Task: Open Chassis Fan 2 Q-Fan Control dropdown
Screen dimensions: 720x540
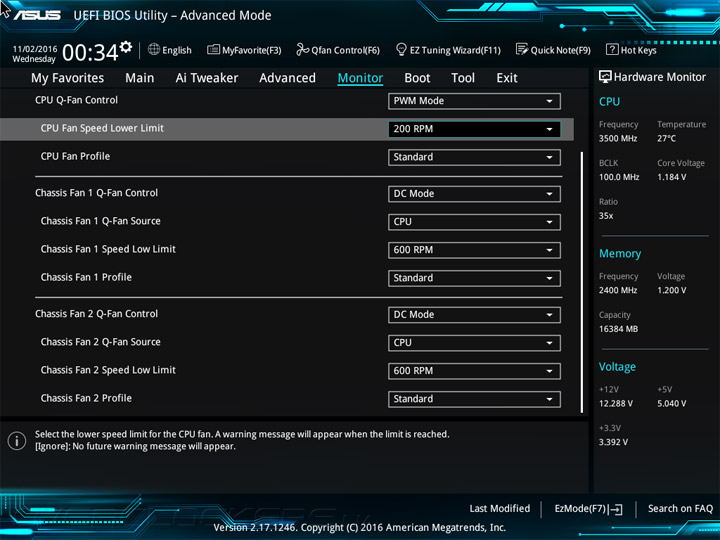Action: tap(474, 315)
